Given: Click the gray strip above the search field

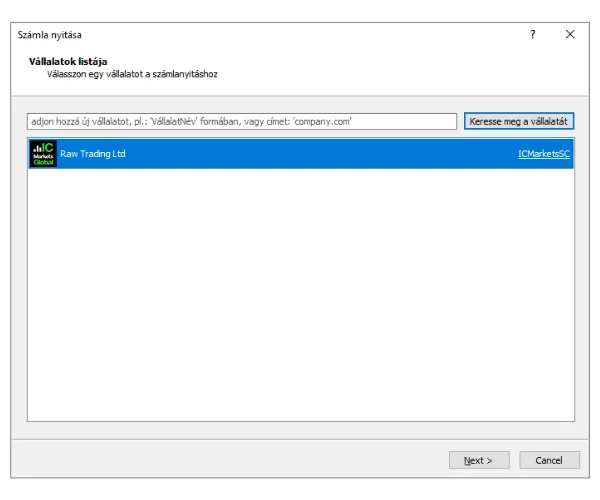Looking at the screenshot, I should tap(300, 104).
